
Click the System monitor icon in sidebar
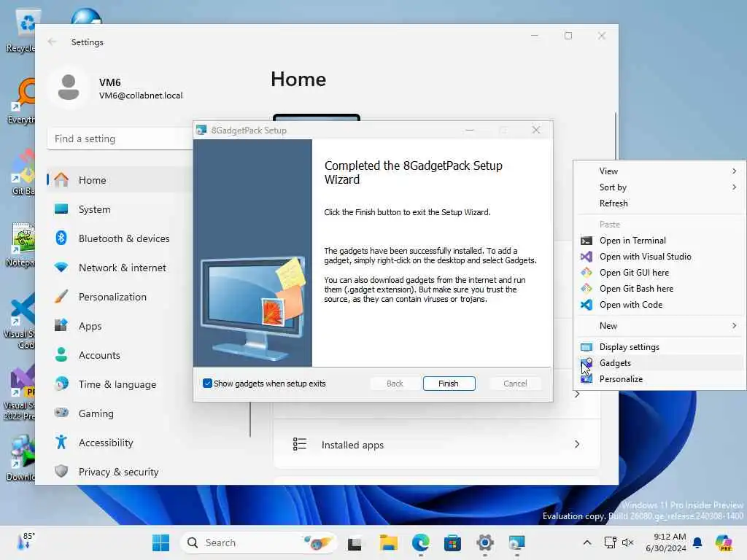[61, 209]
